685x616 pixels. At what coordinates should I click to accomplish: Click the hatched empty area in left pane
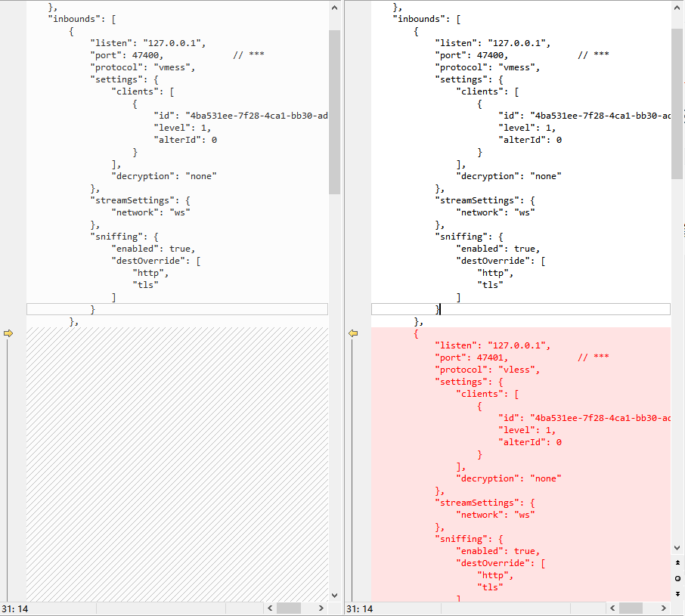tap(178, 461)
